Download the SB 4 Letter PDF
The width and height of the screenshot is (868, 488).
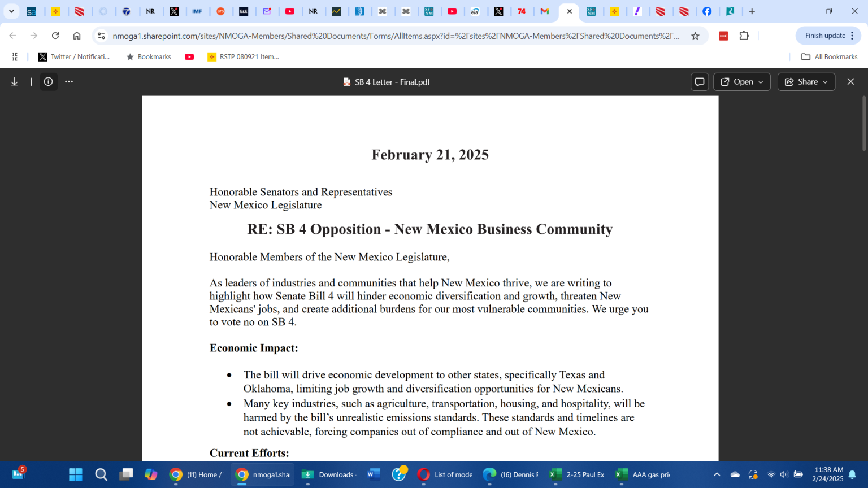[x=15, y=82]
